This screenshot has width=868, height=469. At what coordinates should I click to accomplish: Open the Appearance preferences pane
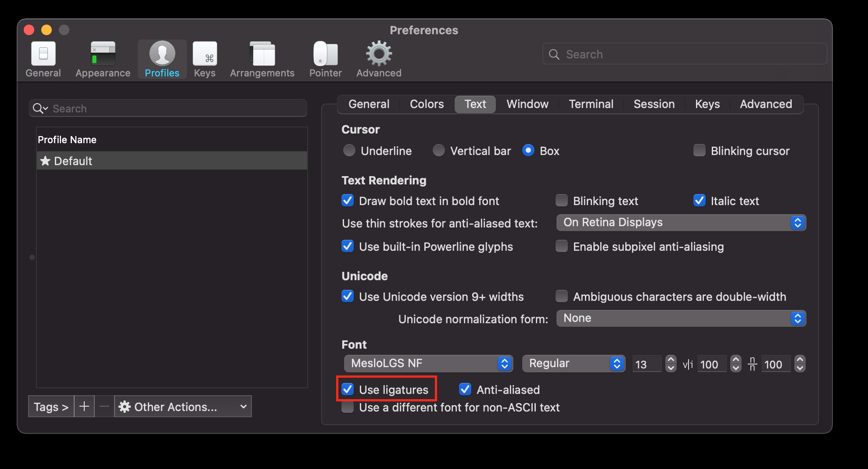click(x=102, y=58)
